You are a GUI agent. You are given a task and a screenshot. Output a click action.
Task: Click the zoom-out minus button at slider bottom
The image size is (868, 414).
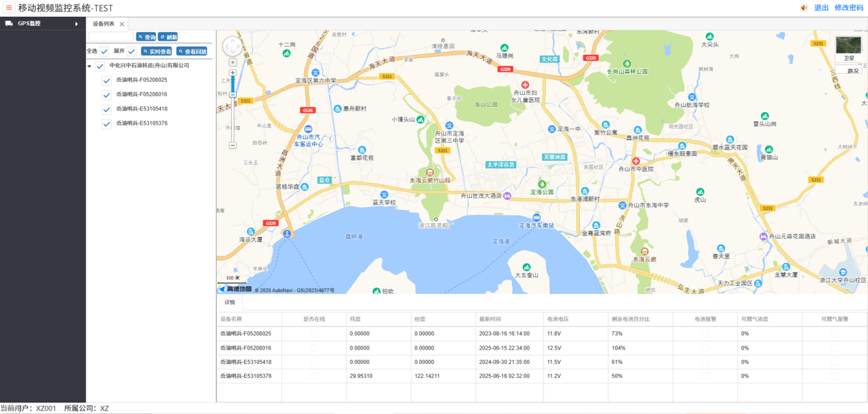233,145
